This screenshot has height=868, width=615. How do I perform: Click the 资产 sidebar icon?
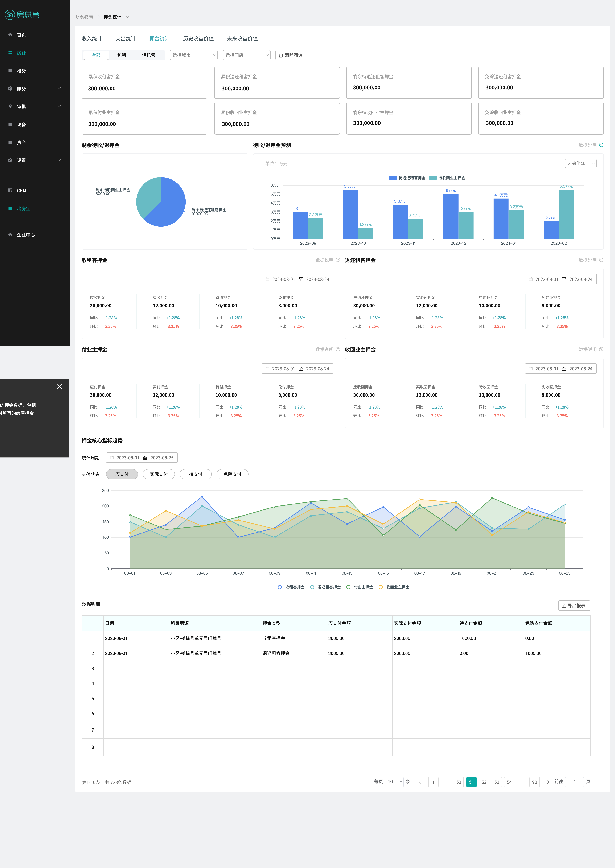(10, 142)
